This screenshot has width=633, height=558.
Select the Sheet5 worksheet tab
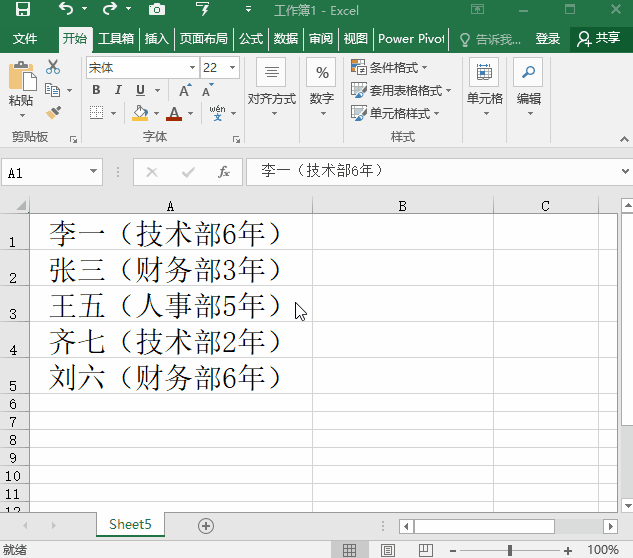130,524
